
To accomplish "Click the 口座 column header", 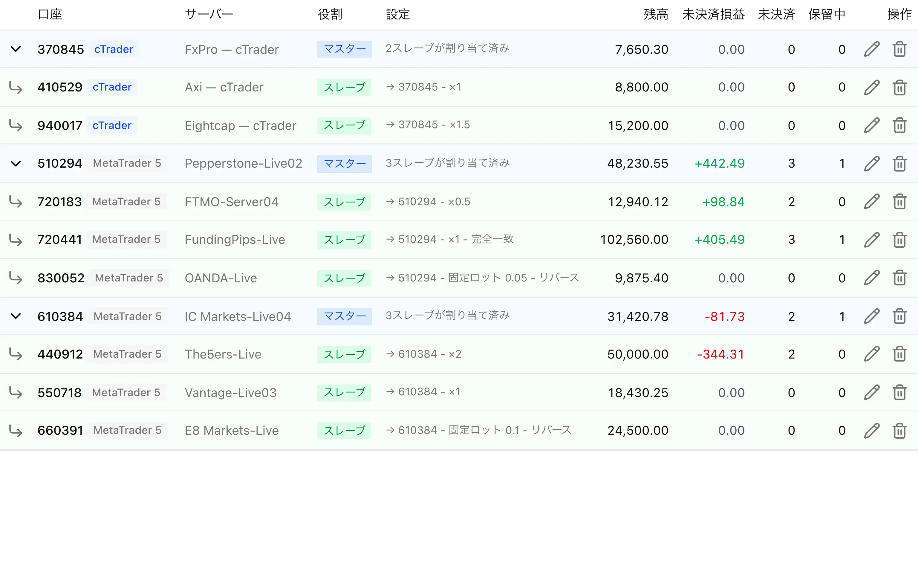I will (50, 15).
